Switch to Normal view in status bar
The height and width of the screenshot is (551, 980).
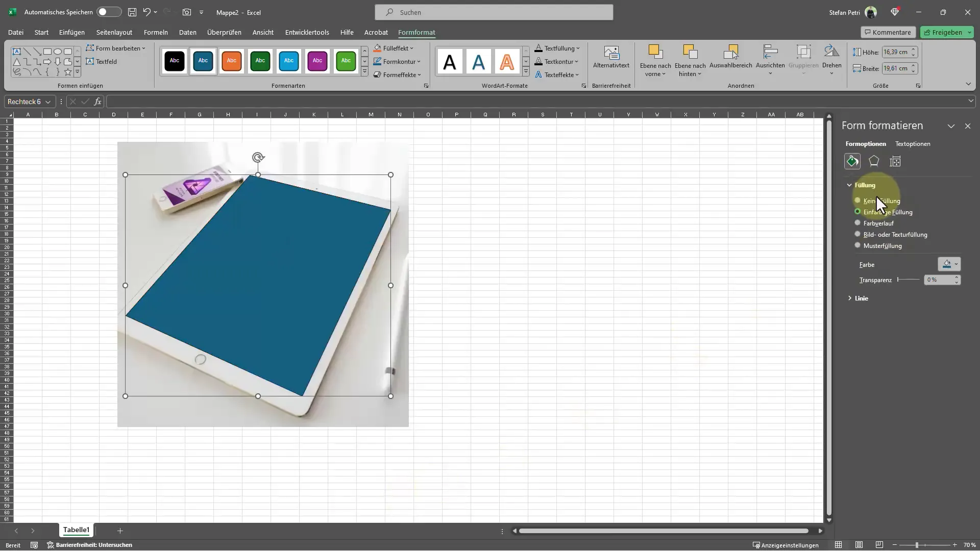pyautogui.click(x=838, y=545)
